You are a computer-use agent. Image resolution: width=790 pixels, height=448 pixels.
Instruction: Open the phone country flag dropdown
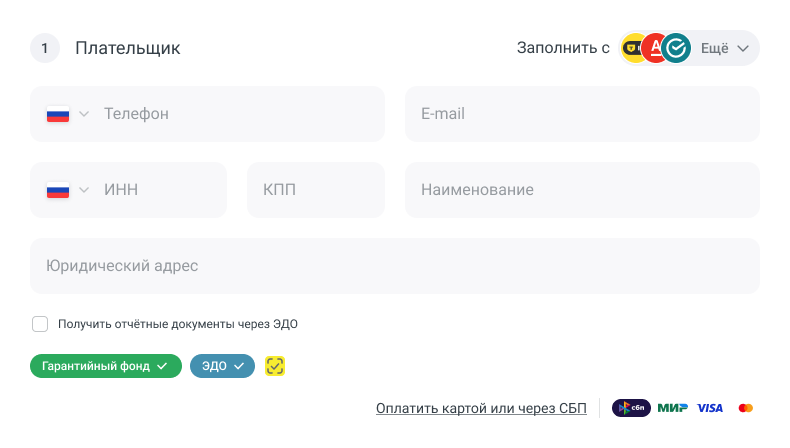point(67,114)
